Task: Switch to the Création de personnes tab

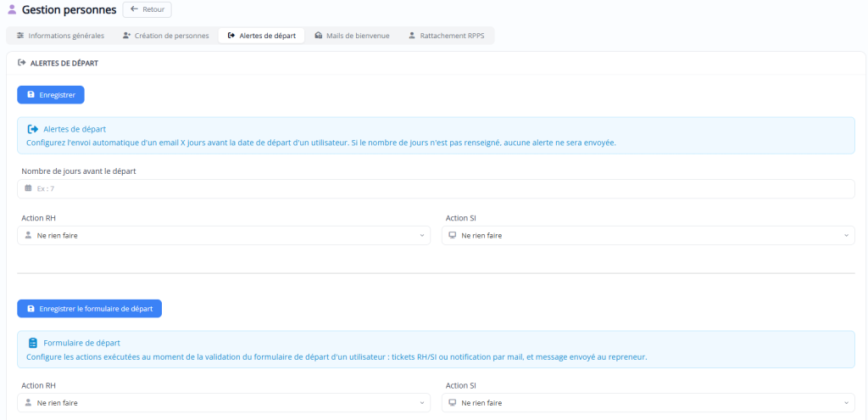Action: 165,36
